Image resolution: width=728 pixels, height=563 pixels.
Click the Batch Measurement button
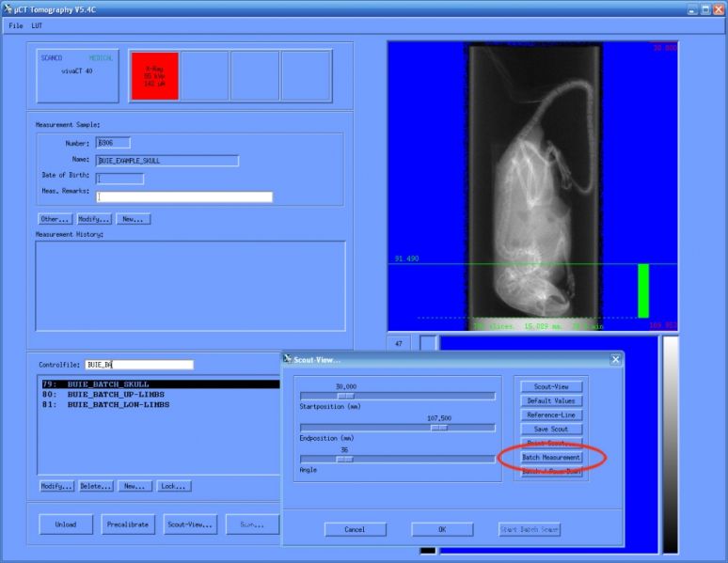551,457
